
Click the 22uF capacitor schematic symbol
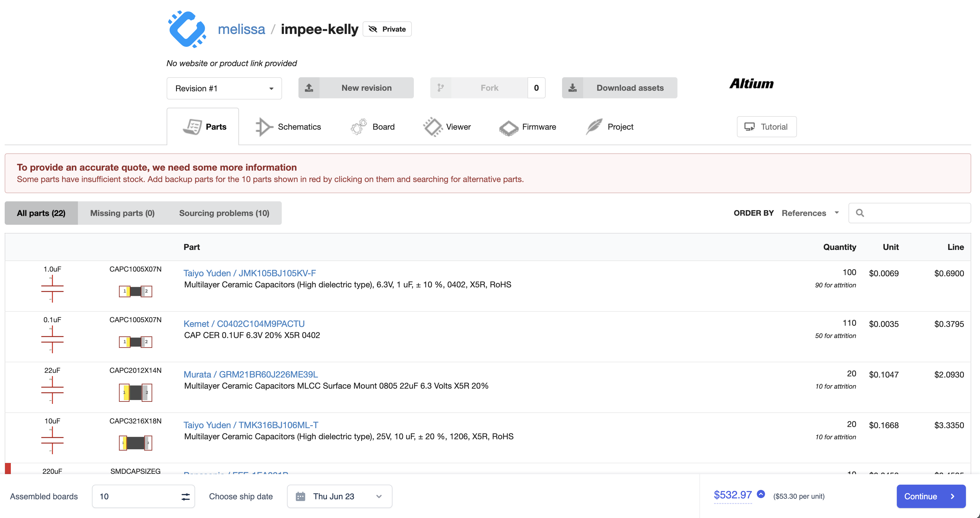tap(52, 390)
